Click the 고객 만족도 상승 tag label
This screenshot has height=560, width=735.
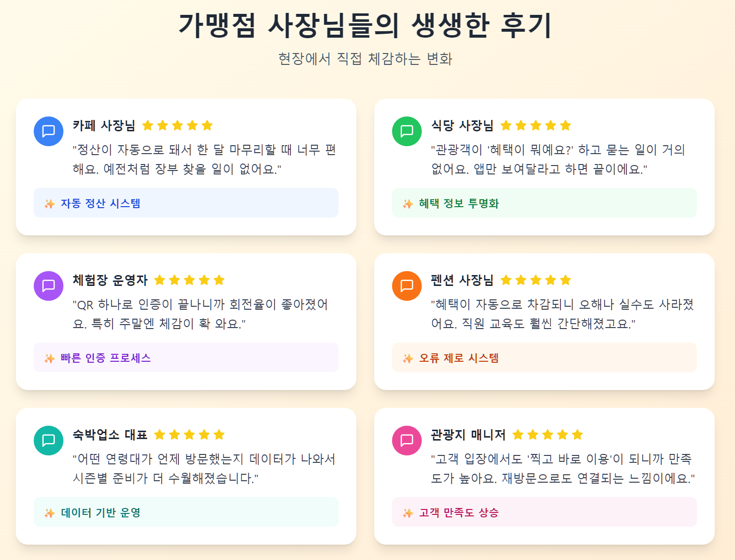click(x=459, y=513)
